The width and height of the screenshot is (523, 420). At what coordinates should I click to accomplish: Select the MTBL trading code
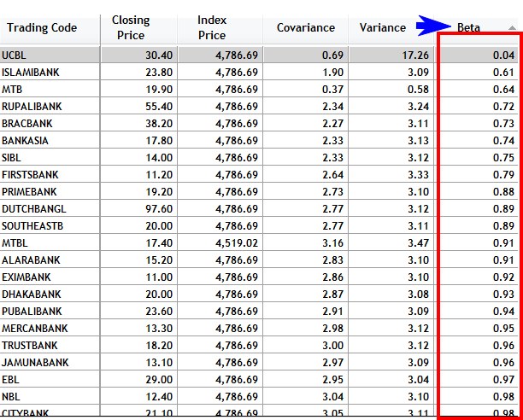pos(15,242)
